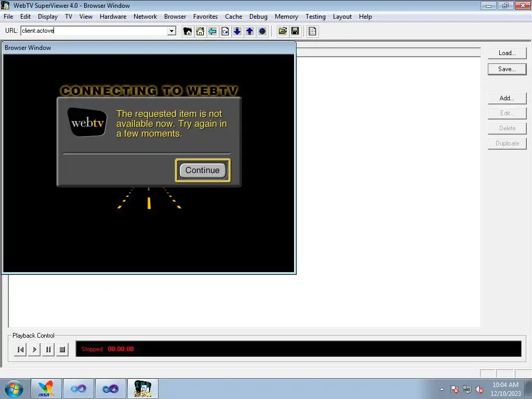Open the Display menu
Screen dimensions: 532x399
[x=48, y=17]
